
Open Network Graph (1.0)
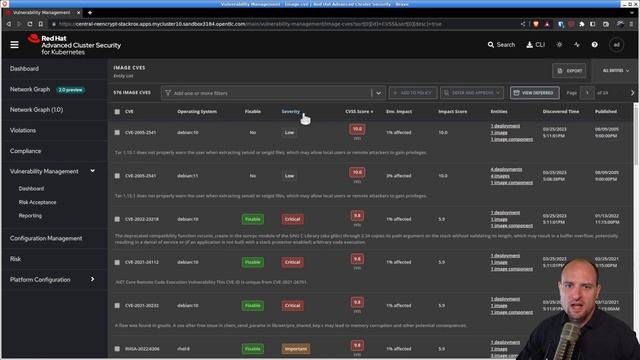[x=36, y=110]
